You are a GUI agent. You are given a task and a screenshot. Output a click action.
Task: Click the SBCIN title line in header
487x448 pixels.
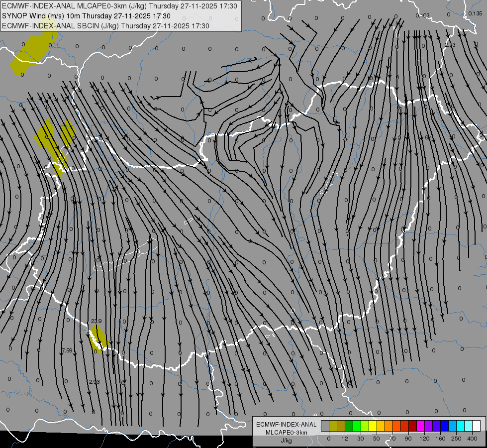coord(105,26)
